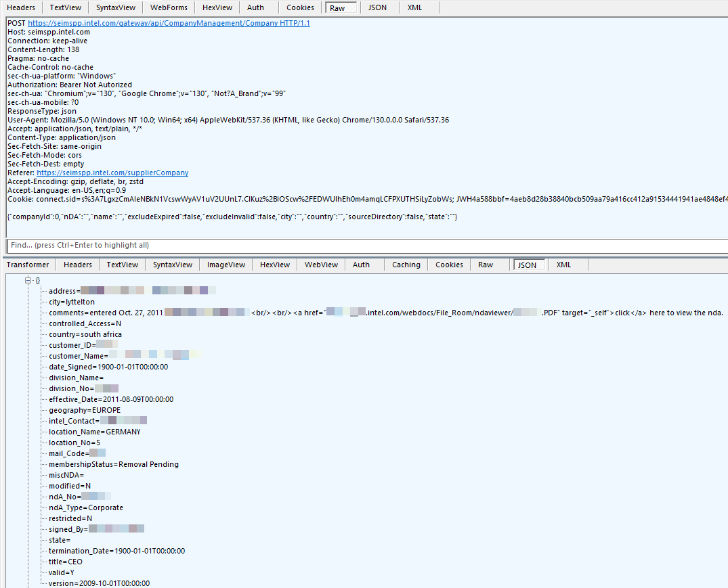Viewport: 728px width, 588px height.
Task: Open the Caching tab
Action: click(x=406, y=265)
